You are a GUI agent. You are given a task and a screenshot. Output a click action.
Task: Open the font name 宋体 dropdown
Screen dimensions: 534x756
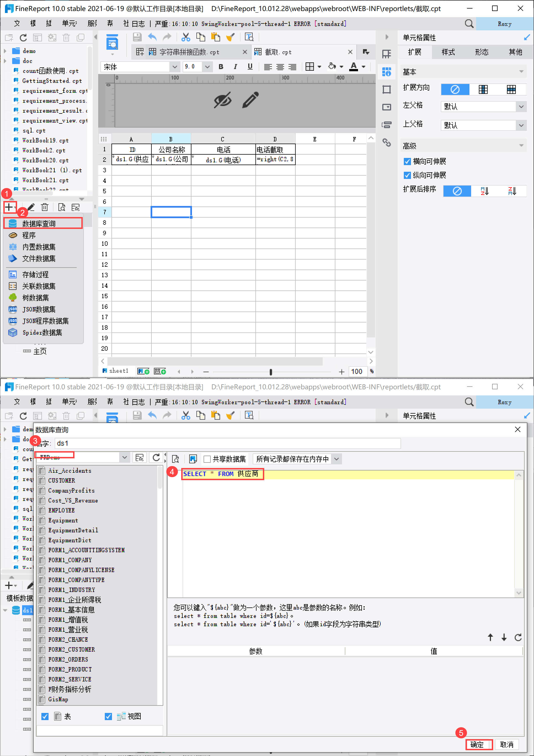tap(140, 67)
